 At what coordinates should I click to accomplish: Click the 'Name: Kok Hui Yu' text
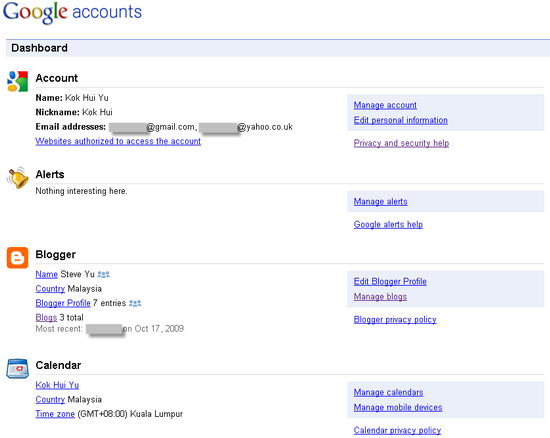[x=72, y=98]
